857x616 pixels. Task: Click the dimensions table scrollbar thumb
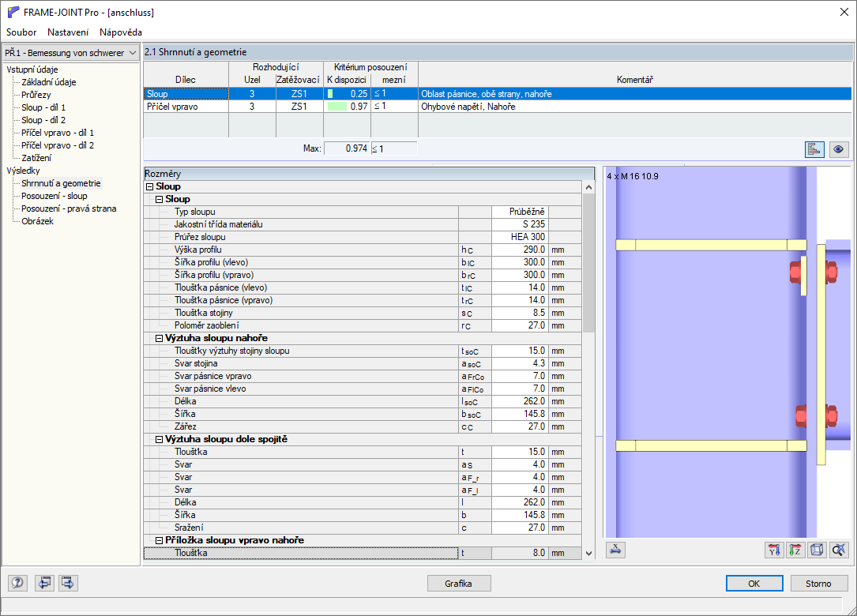tap(588, 263)
